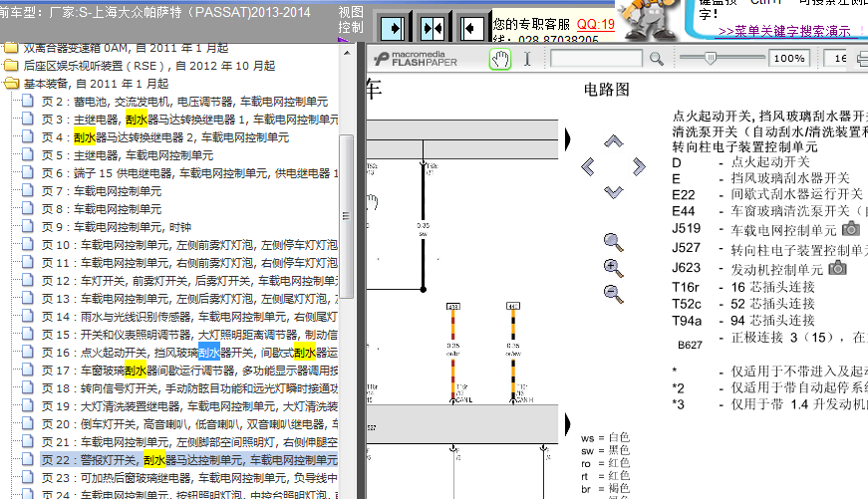
Task: Open 页 10 左侧前雾灯灯泡 page
Action: coord(189,245)
